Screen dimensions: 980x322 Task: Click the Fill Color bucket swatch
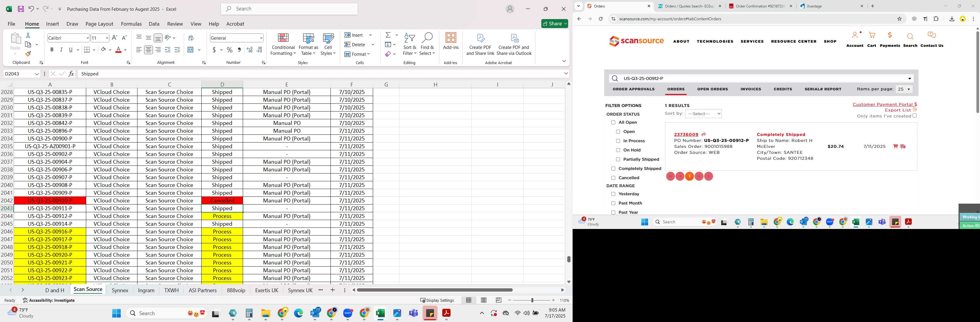pyautogui.click(x=103, y=50)
